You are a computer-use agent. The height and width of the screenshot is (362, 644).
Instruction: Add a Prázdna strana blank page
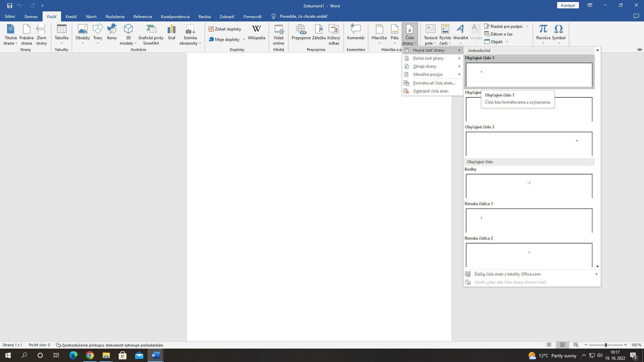tap(26, 35)
